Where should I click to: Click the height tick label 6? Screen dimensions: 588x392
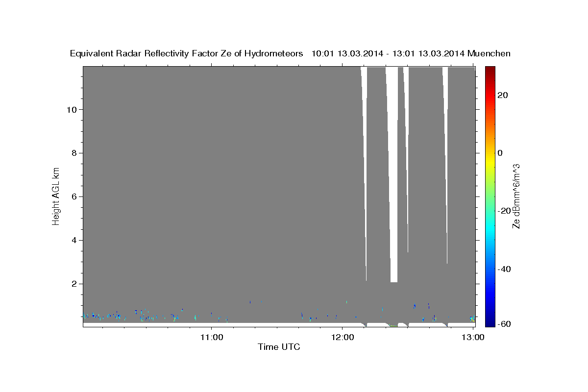tap(73, 196)
